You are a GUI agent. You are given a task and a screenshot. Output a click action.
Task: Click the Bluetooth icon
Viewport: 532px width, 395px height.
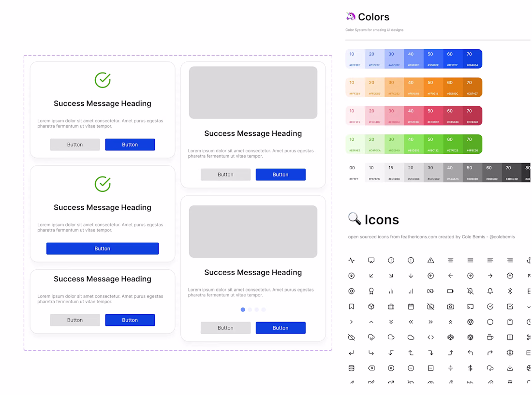click(x=510, y=291)
